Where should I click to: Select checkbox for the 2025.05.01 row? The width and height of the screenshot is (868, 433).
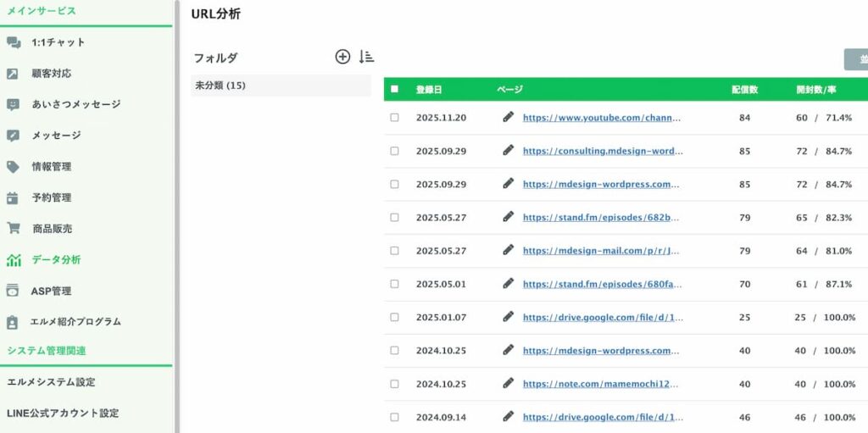(x=394, y=284)
